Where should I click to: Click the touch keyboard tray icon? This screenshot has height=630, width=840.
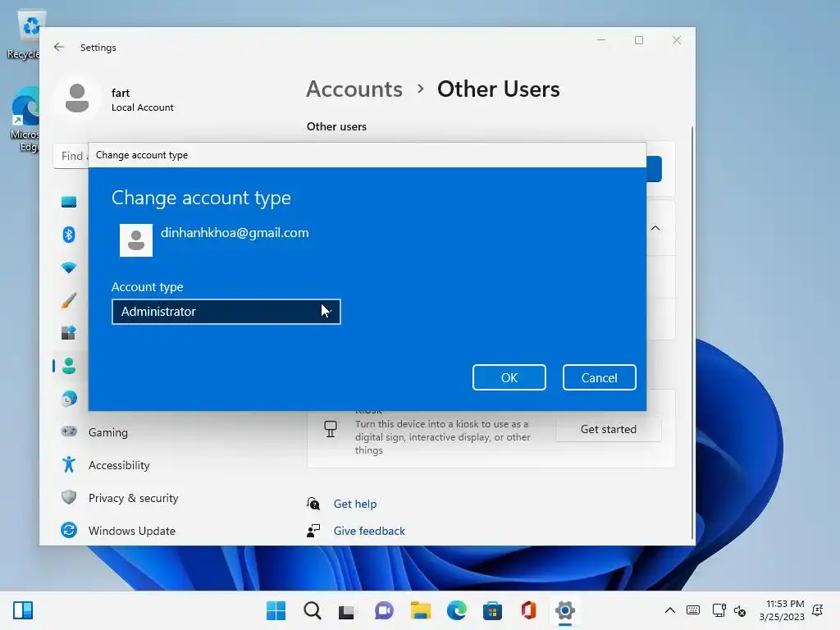pyautogui.click(x=692, y=610)
